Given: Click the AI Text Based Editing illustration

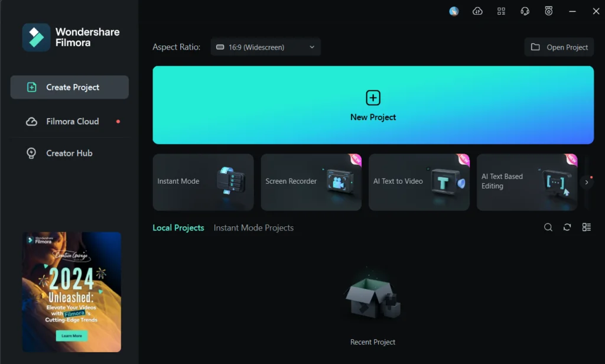Looking at the screenshot, I should pyautogui.click(x=555, y=182).
